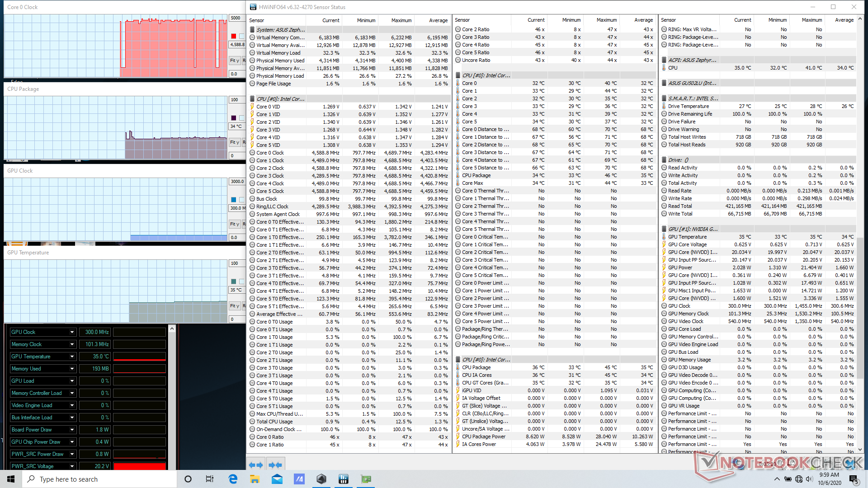This screenshot has height=488, width=868.
Task: Click the Maximum column header in first pane
Action: pyautogui.click(x=401, y=20)
